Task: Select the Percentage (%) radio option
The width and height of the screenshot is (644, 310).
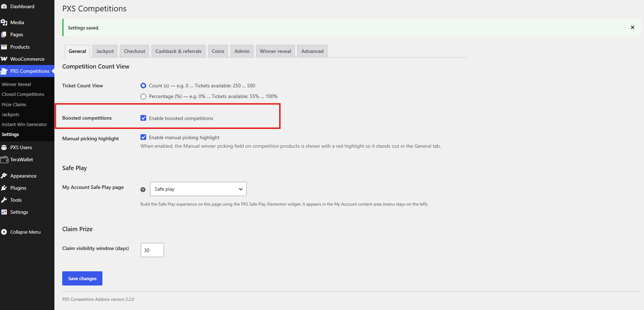Action: pyautogui.click(x=143, y=97)
